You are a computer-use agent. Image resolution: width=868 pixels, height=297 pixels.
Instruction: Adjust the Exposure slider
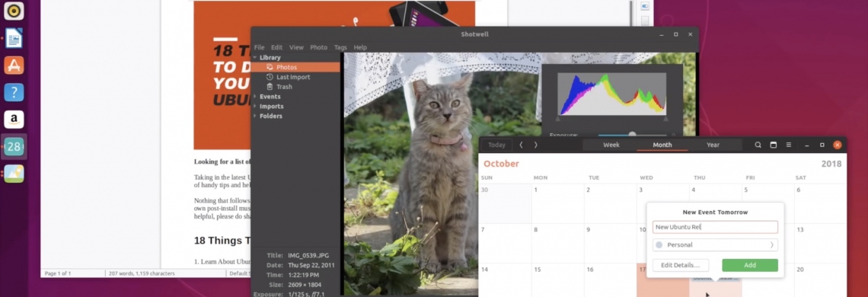tap(632, 135)
